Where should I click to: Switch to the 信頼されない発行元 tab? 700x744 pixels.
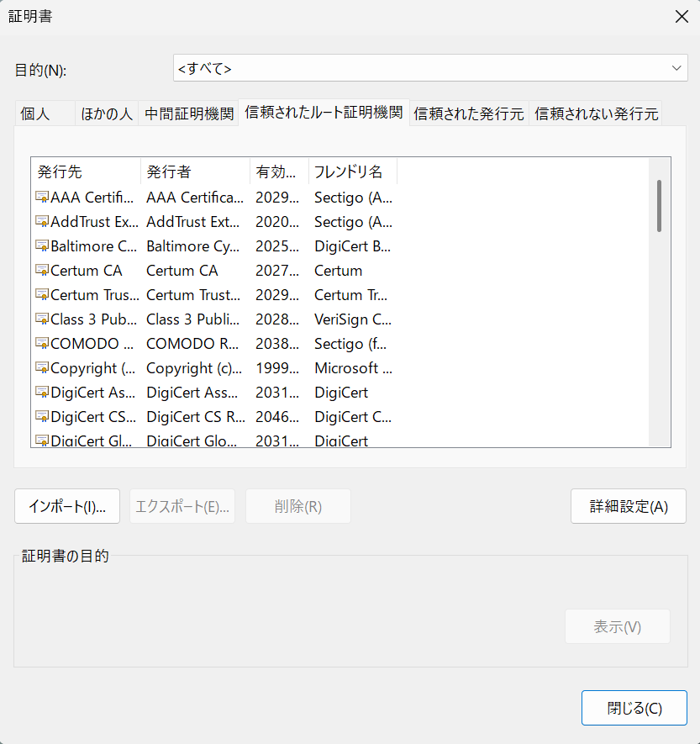[x=596, y=113]
